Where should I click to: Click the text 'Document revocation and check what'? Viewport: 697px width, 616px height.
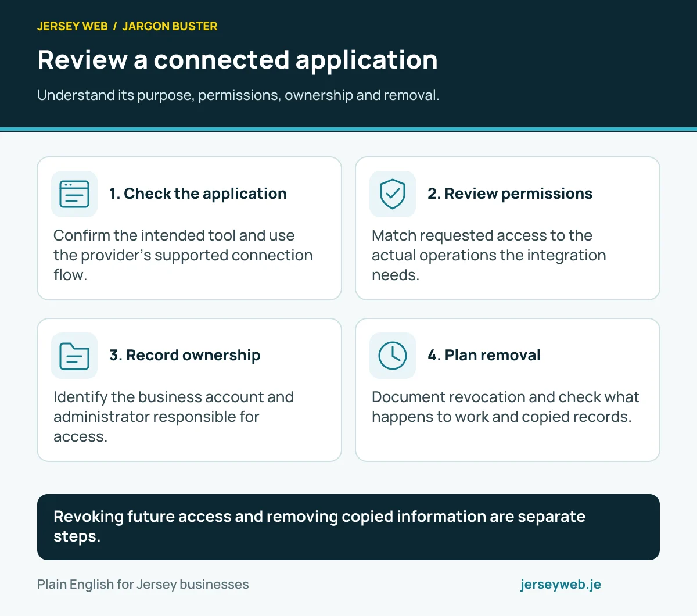(505, 397)
